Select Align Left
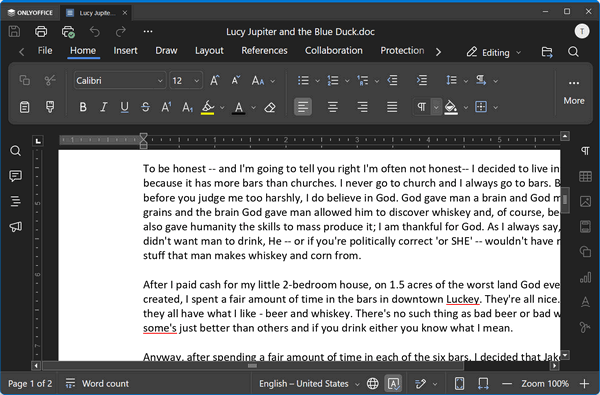600x395 pixels. [303, 107]
